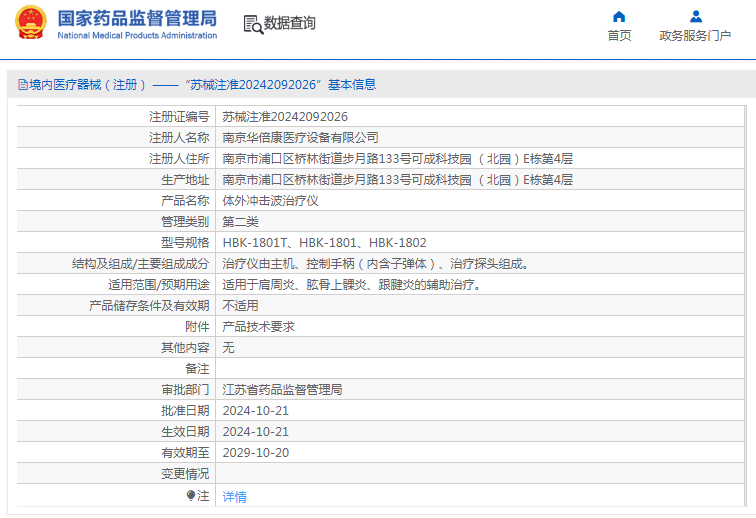
Task: Click 国家药品监督管理局 site title
Action: 137,18
